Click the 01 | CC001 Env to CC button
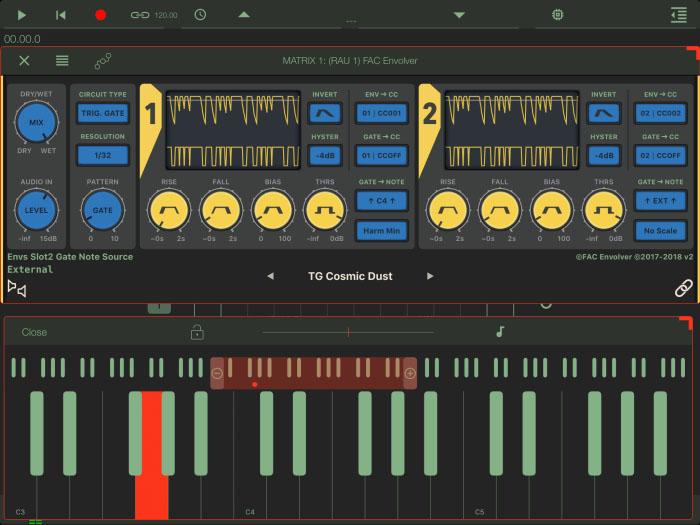 point(381,114)
